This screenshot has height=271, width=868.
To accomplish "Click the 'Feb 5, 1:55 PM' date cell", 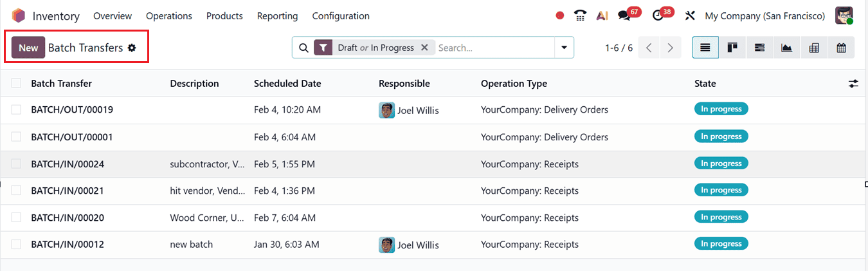I will coord(284,164).
